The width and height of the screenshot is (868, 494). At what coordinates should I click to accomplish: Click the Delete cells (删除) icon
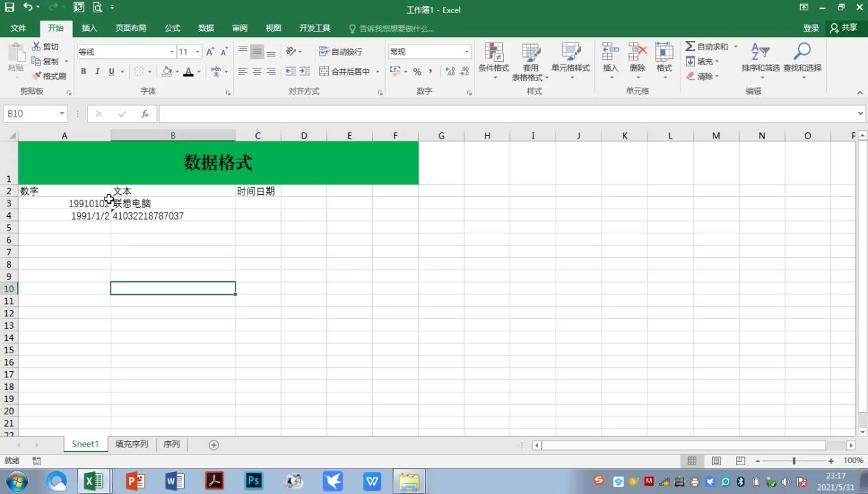(x=637, y=54)
